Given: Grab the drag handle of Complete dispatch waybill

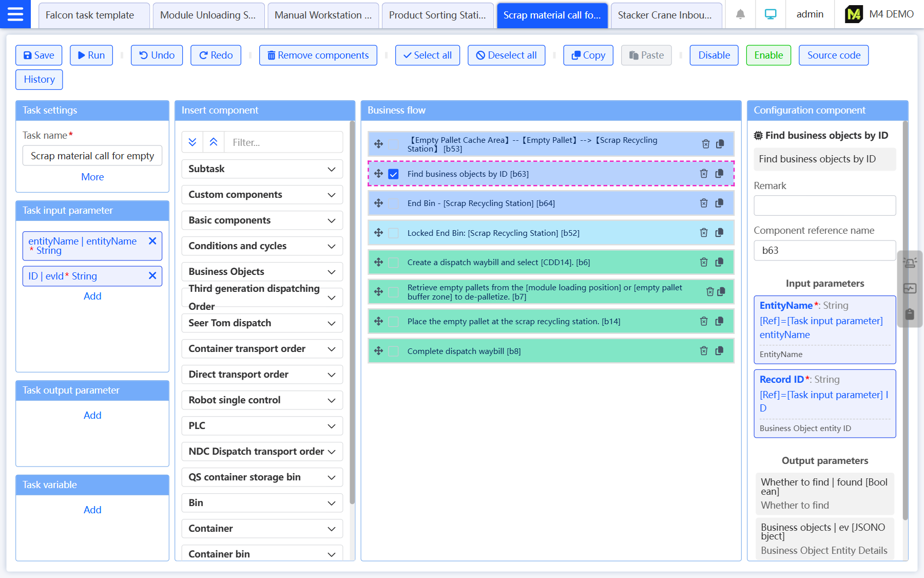Looking at the screenshot, I should tap(379, 351).
